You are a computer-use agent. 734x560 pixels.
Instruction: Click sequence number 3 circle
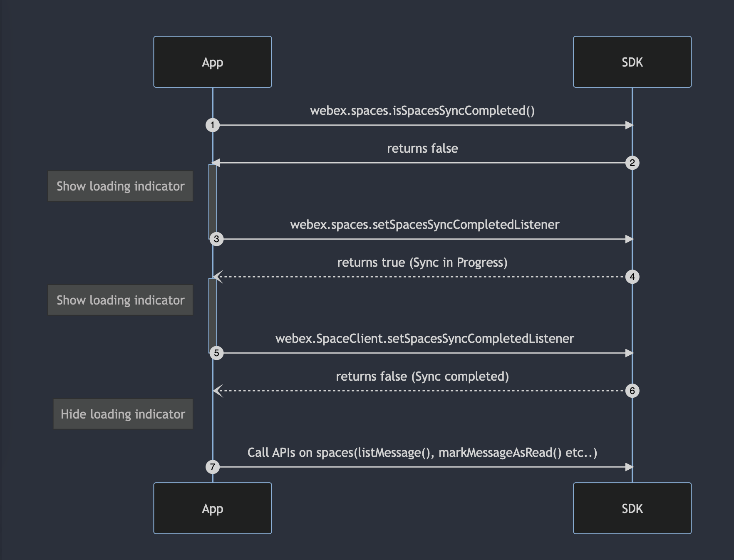216,239
